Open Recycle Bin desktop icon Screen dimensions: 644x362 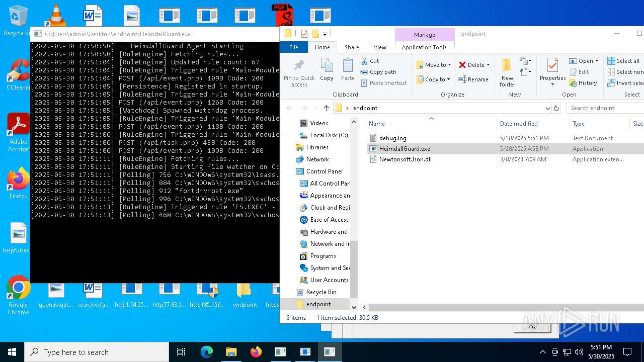point(17,21)
